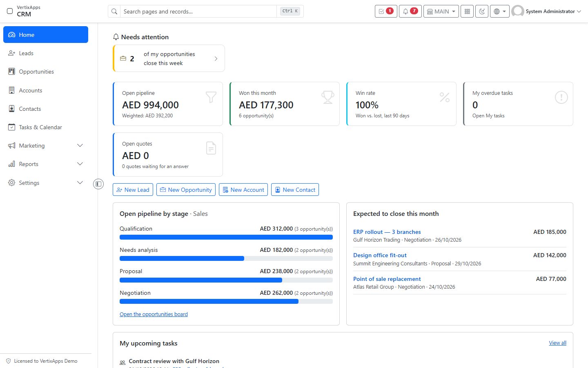This screenshot has width=588, height=368.
Task: Click the alert icon on My overdue tasks
Action: [x=561, y=97]
